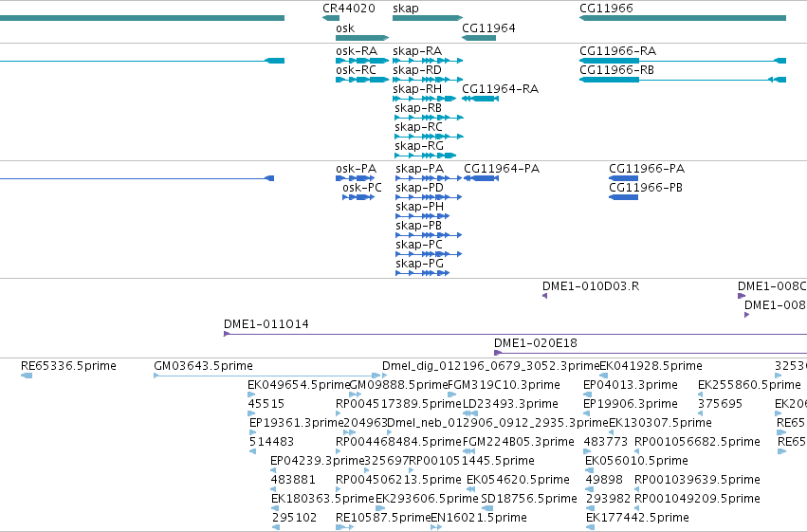Select the skap-RB transcript label
The width and height of the screenshot is (807, 532).
[418, 108]
